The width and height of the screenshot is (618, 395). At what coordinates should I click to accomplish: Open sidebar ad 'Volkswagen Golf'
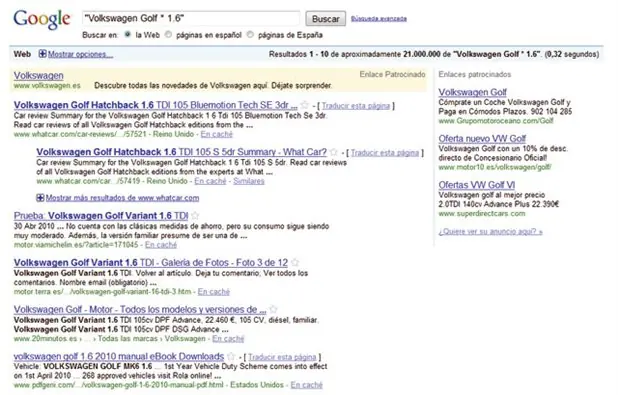point(473,92)
